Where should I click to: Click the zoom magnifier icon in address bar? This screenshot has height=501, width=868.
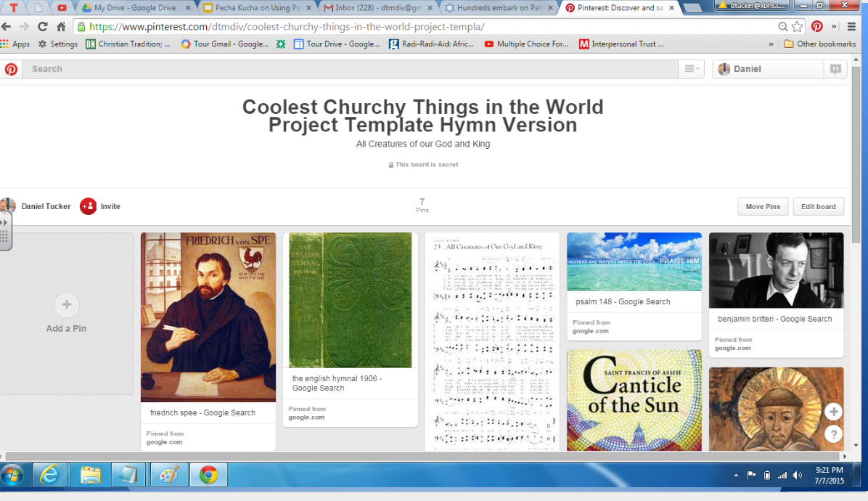pos(782,27)
